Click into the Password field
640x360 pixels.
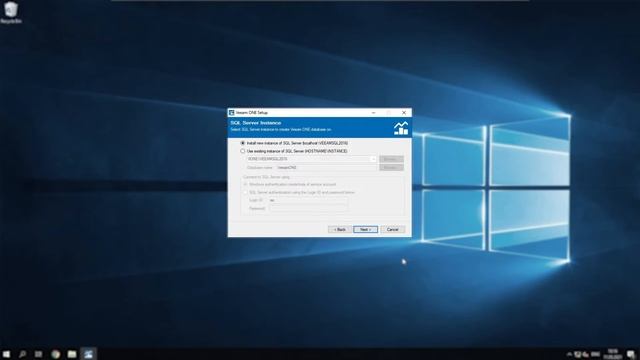(x=308, y=208)
